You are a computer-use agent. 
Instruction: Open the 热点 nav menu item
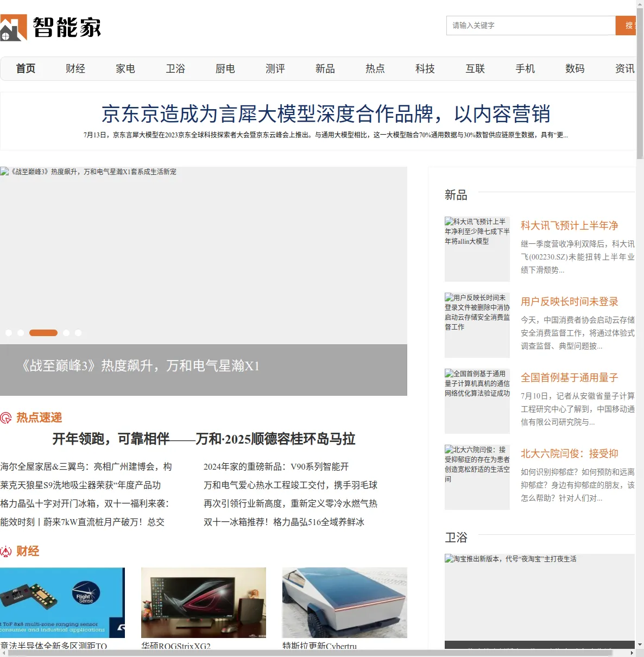pyautogui.click(x=375, y=68)
